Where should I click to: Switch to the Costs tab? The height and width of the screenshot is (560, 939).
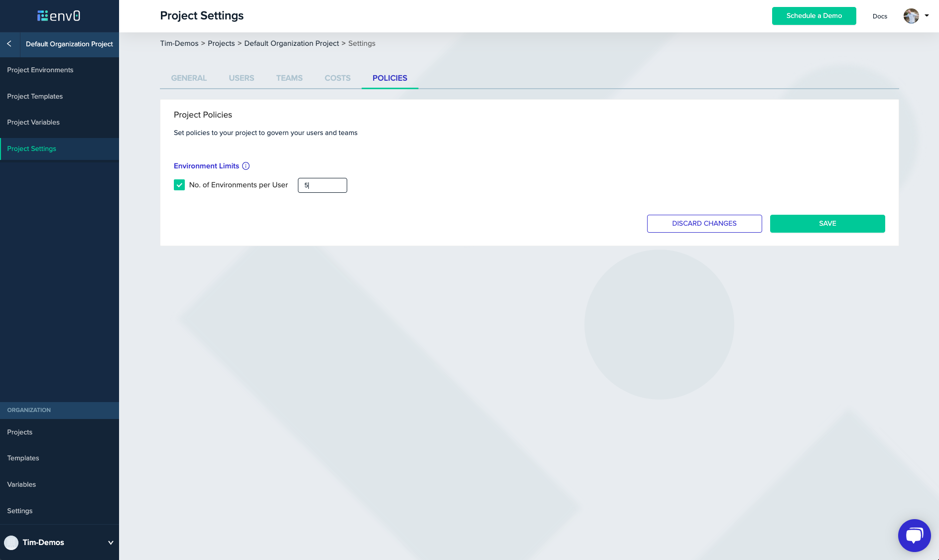pos(338,78)
